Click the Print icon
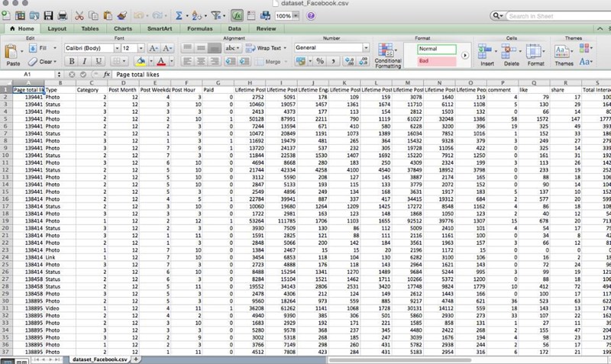Viewport: 611px width, 364px height. click(x=63, y=15)
